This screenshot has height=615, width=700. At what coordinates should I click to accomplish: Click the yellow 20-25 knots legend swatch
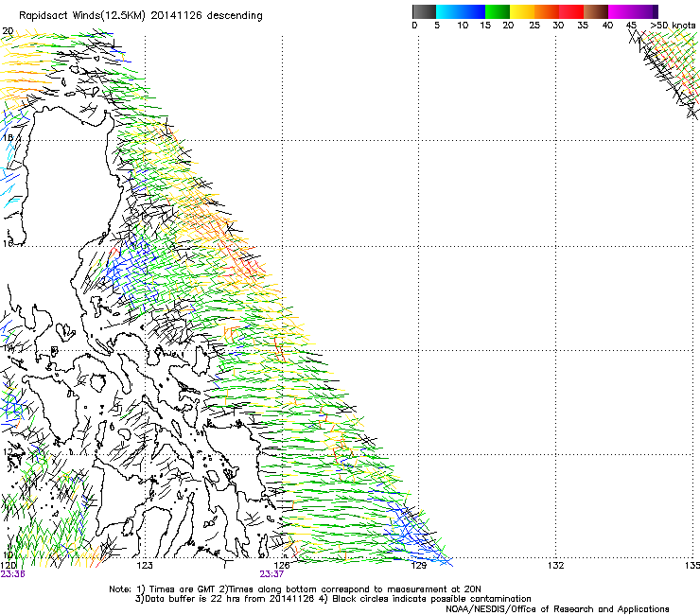coord(522,11)
